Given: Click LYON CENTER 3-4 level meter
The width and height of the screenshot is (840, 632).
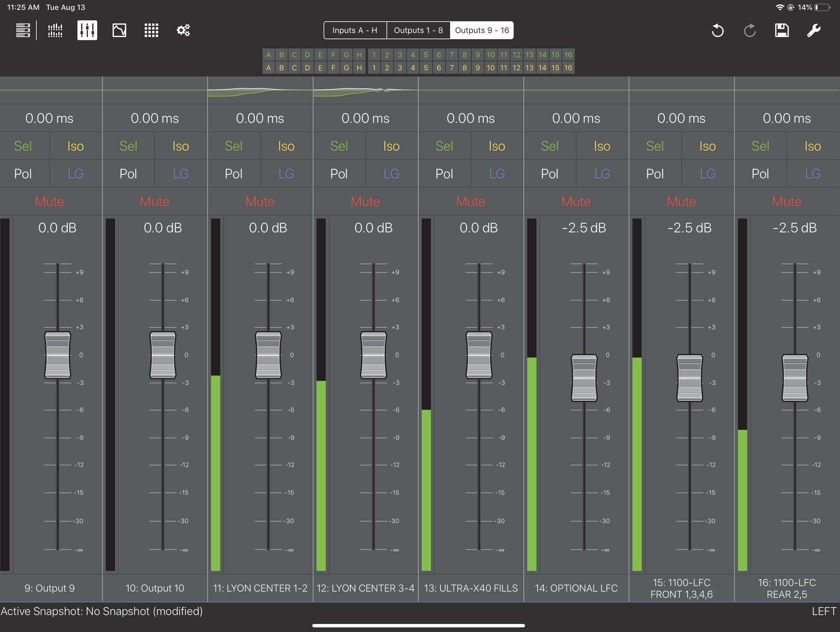Looking at the screenshot, I should click(321, 394).
